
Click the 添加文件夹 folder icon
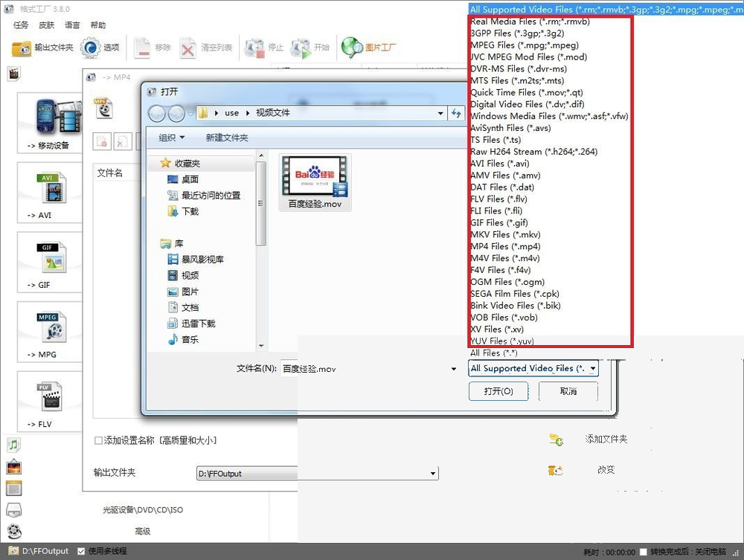(x=556, y=440)
